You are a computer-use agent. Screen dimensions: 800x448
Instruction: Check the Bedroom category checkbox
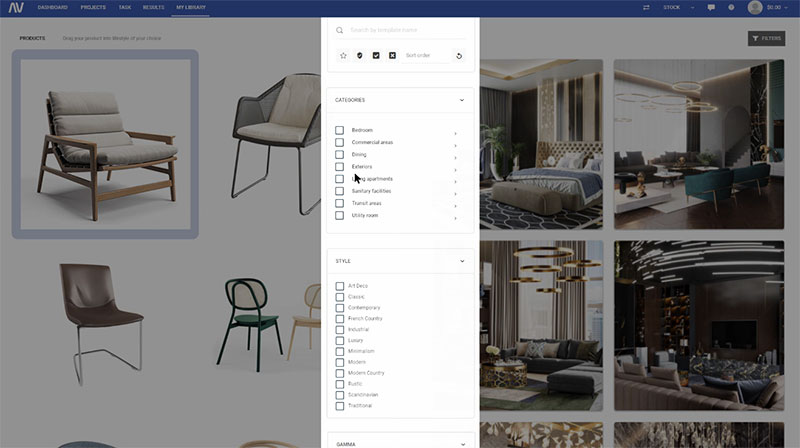pyautogui.click(x=339, y=130)
